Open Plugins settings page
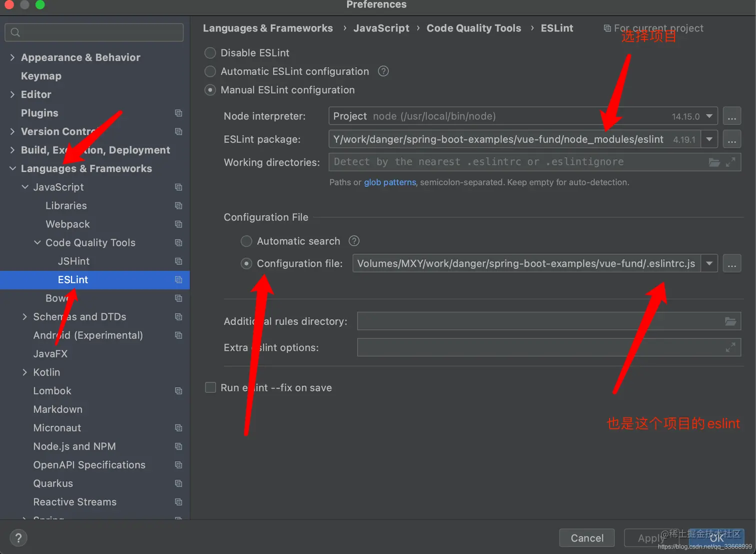 tap(39, 113)
